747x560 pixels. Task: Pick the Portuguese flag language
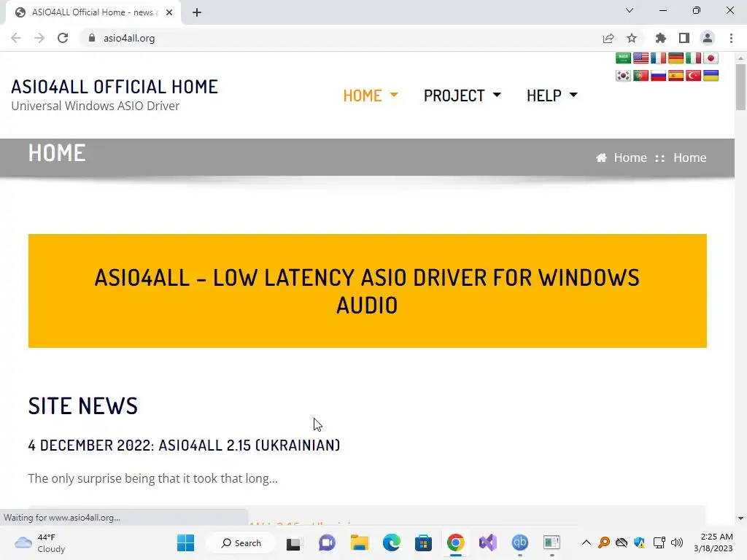pyautogui.click(x=640, y=76)
